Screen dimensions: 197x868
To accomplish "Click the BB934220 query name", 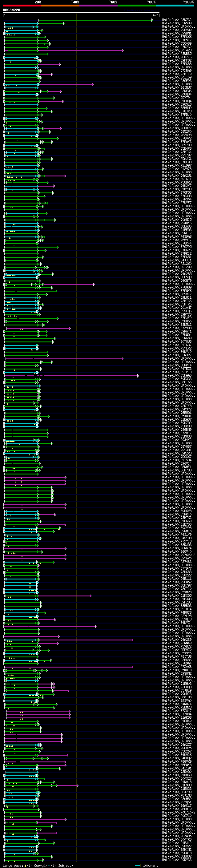I will click(x=11, y=10).
